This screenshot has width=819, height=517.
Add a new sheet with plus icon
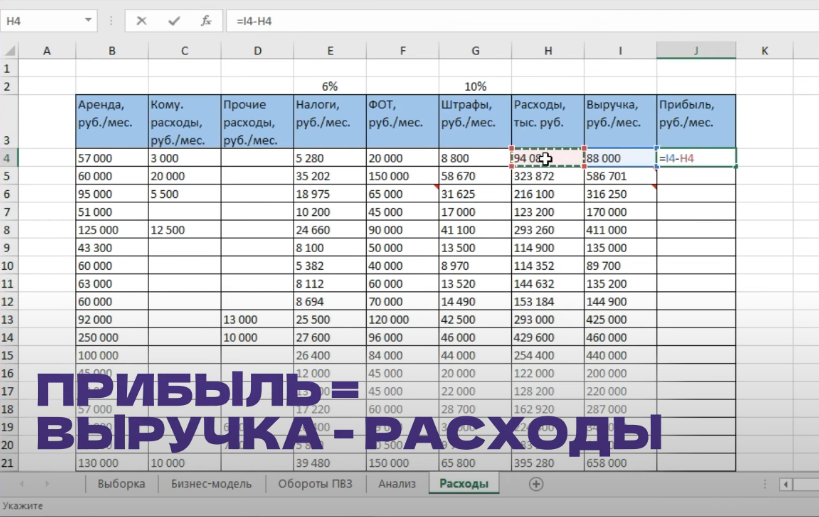click(536, 484)
